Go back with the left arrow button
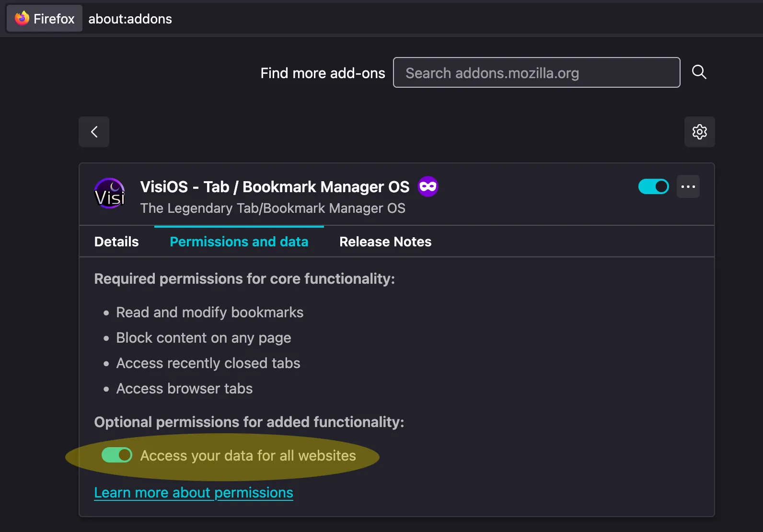763x532 pixels. [94, 132]
